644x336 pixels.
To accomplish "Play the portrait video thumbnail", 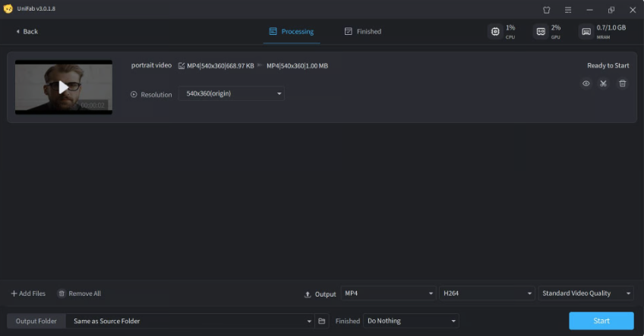I will (64, 86).
